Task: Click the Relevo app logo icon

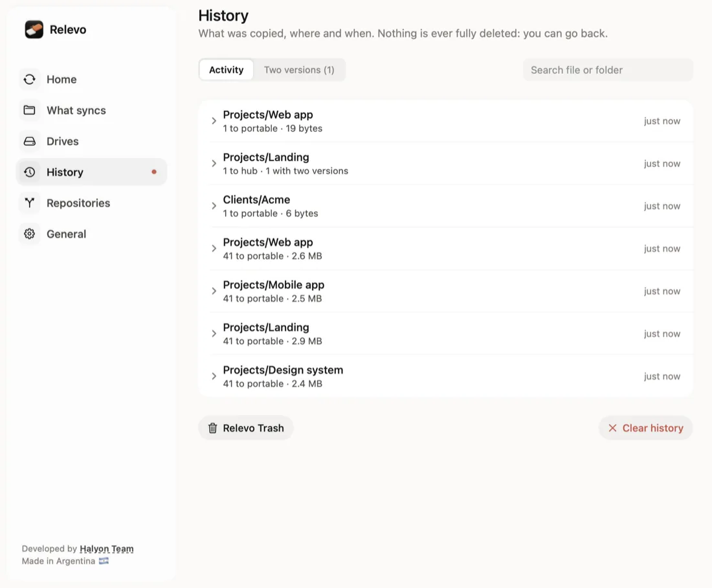Action: click(x=34, y=30)
